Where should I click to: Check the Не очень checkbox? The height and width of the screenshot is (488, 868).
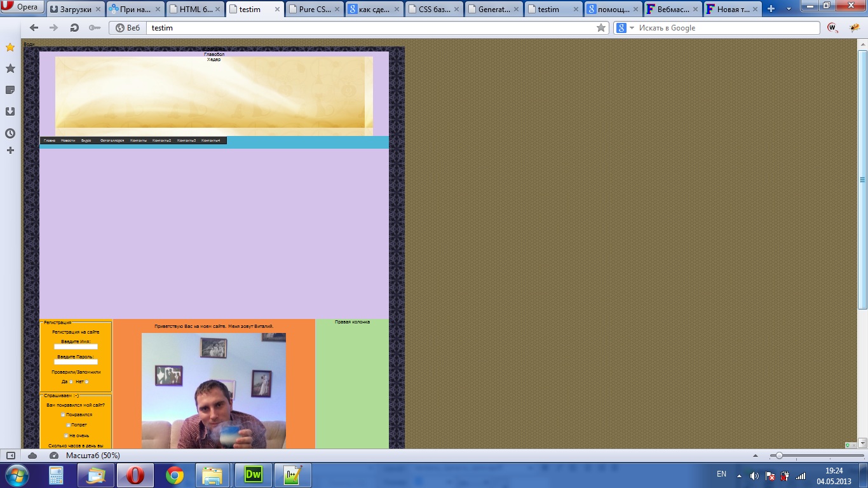[66, 436]
